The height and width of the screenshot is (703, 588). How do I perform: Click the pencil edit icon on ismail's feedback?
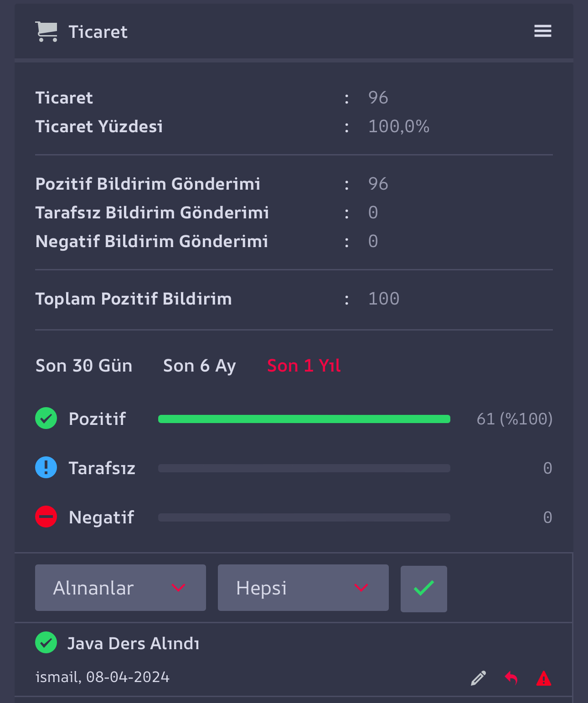(478, 678)
